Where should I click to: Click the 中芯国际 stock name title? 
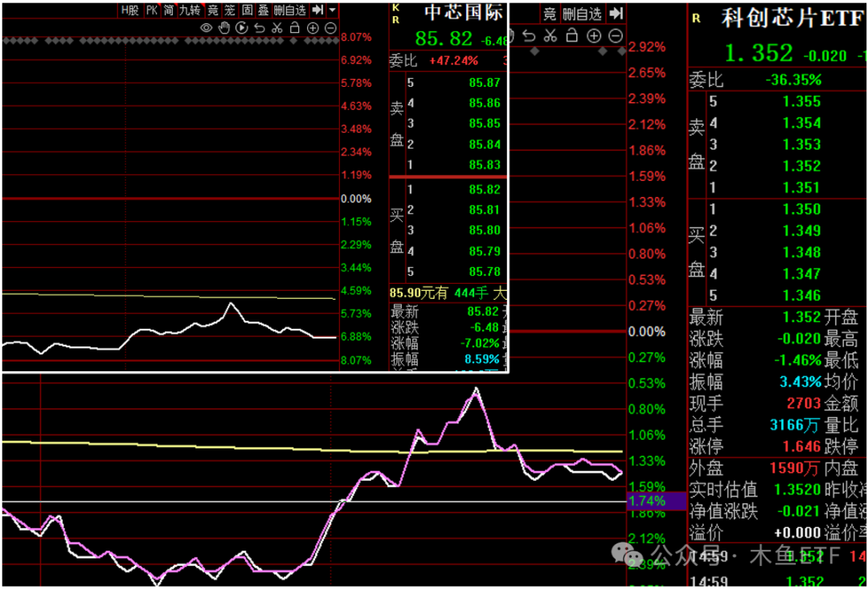pos(464,13)
